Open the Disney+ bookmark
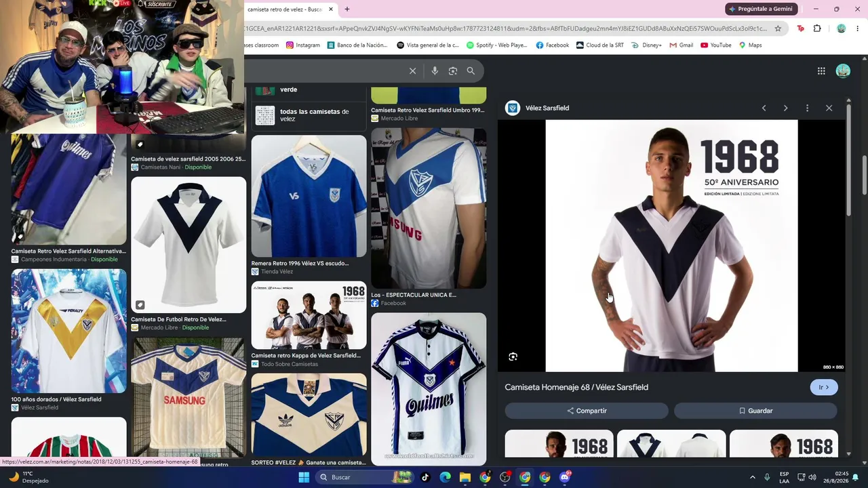 click(x=646, y=45)
